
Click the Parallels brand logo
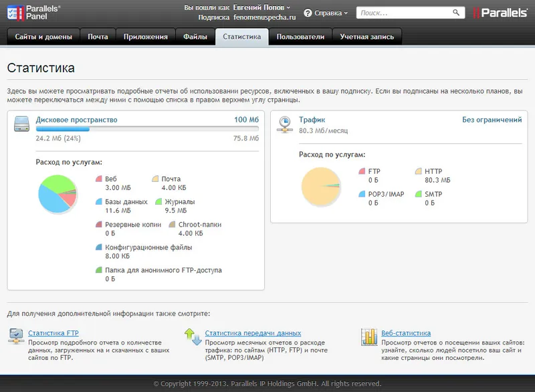[x=500, y=13]
